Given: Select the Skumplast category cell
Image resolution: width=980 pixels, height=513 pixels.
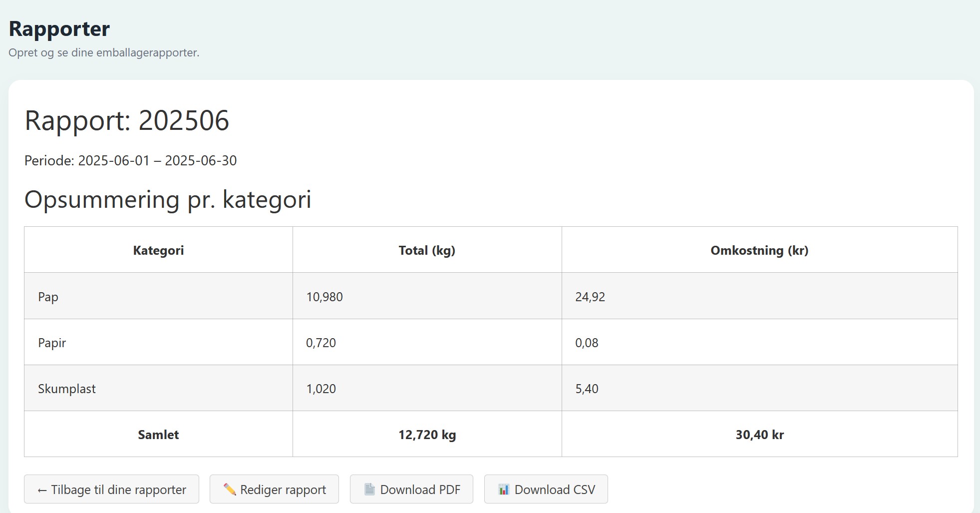Looking at the screenshot, I should [x=67, y=389].
